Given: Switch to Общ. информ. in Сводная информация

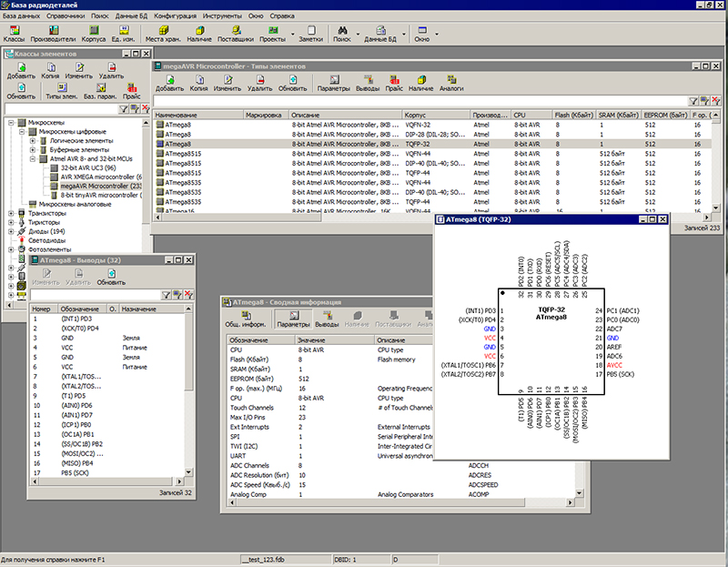Looking at the screenshot, I should [x=246, y=319].
